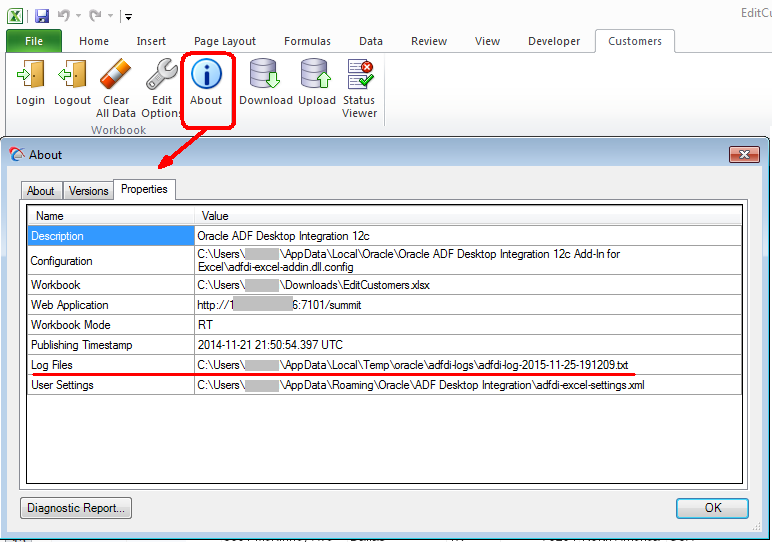The width and height of the screenshot is (772, 542).
Task: Click the Value column header
Action: pyautogui.click(x=468, y=216)
